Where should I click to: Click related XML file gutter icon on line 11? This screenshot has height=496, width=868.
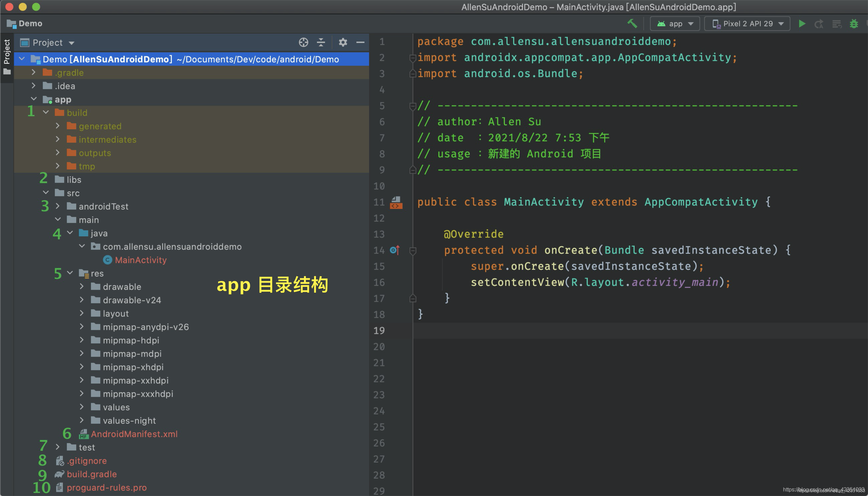(x=396, y=202)
